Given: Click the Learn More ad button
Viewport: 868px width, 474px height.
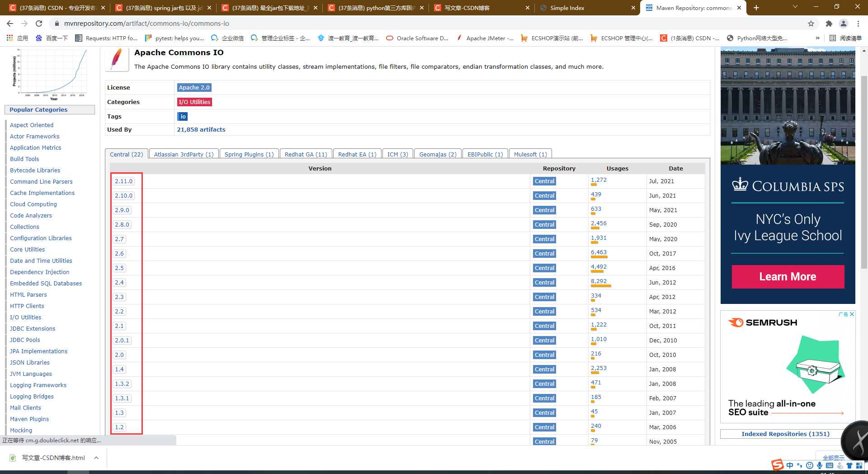Looking at the screenshot, I should pos(788,277).
